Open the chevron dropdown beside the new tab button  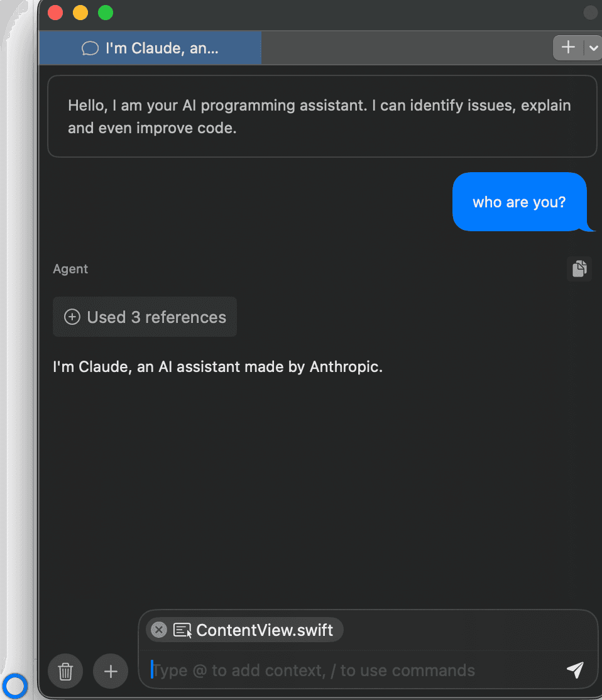pyautogui.click(x=593, y=48)
